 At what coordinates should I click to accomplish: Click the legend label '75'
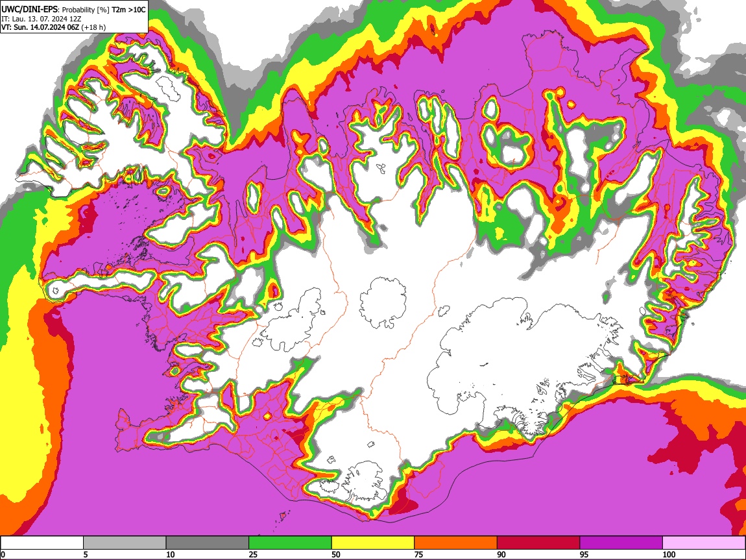click(418, 554)
